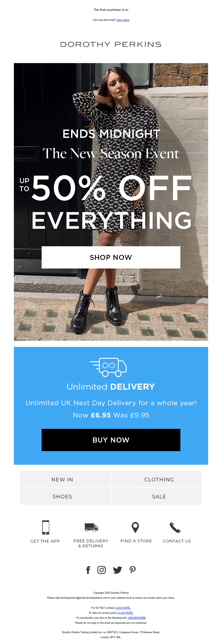The width and height of the screenshot is (222, 644).
Task: Click the phone icon above Get The App
Action: 46,527
